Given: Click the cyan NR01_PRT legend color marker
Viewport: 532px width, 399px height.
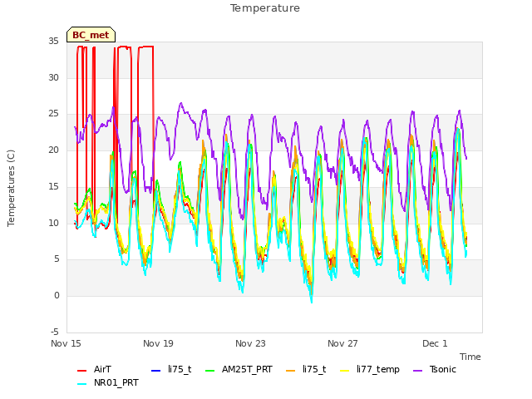Looking at the screenshot, I should click(x=81, y=384).
